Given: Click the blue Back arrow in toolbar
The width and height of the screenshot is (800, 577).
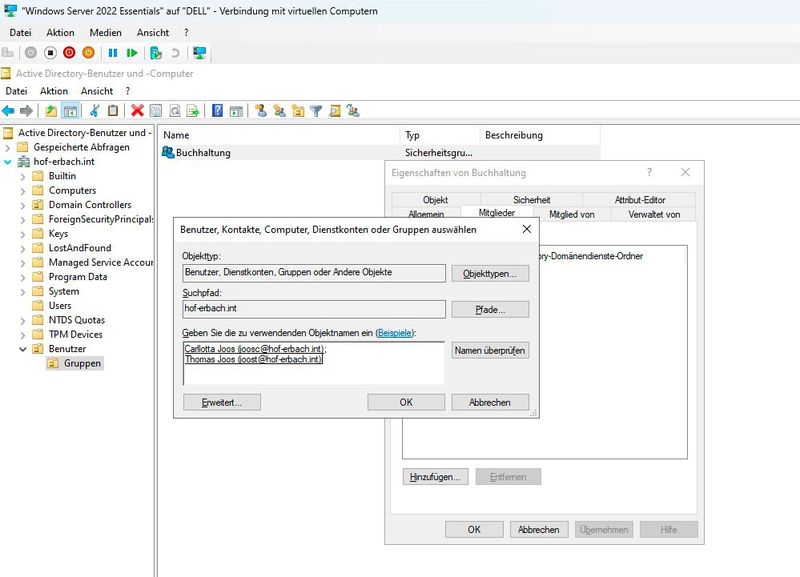Looking at the screenshot, I should click(8, 111).
